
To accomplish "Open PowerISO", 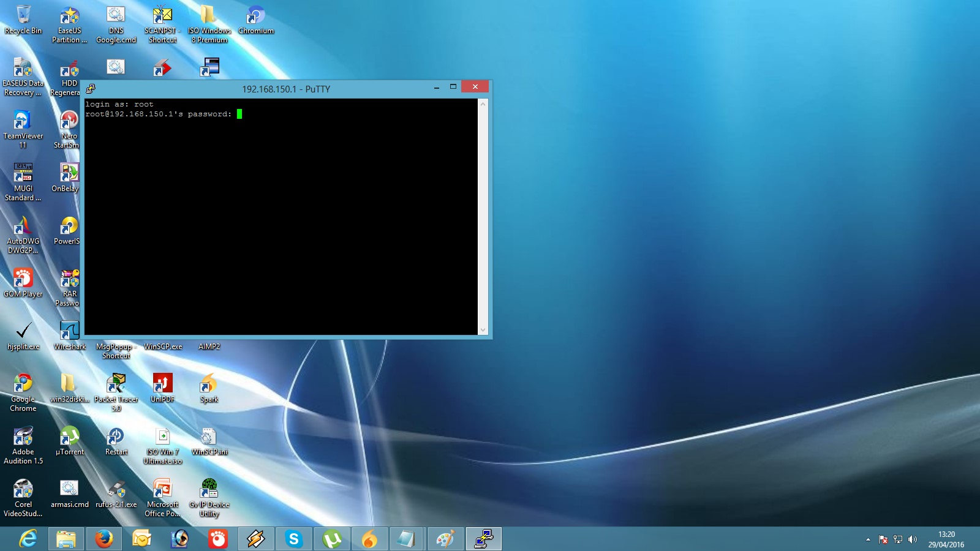I will coord(67,227).
